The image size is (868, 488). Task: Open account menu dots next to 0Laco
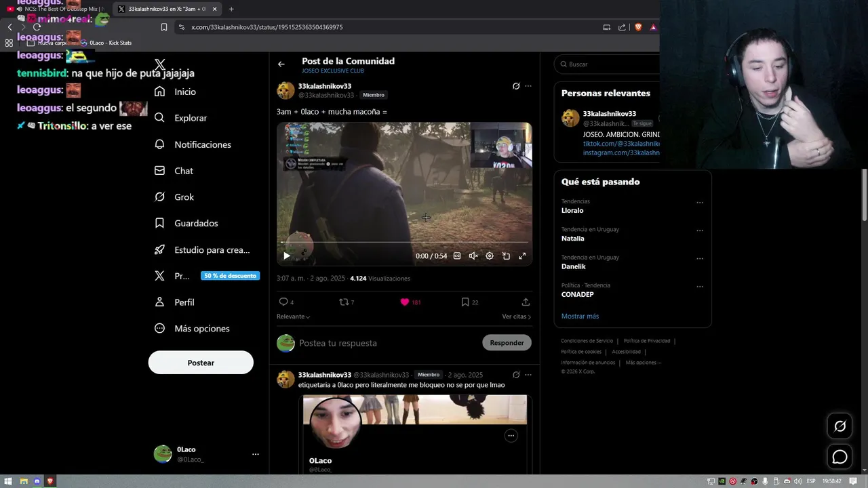tap(256, 454)
